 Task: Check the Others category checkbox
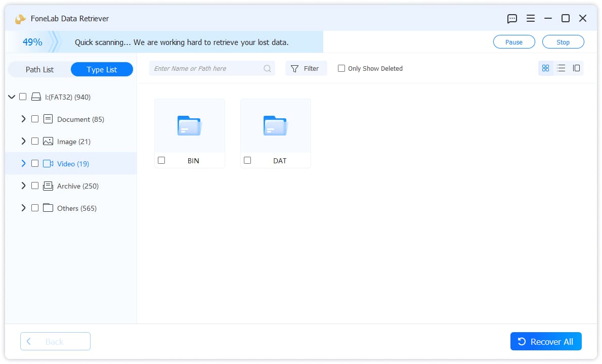tap(35, 208)
